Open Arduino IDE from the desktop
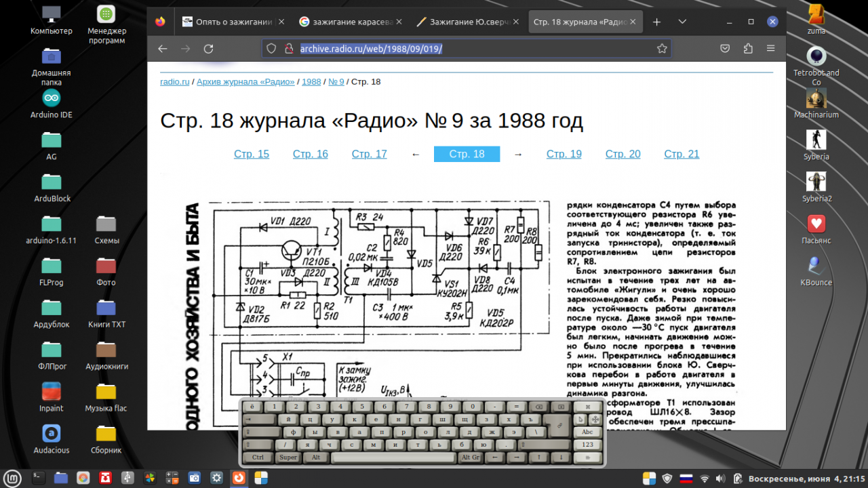The image size is (868, 488). coord(52,98)
